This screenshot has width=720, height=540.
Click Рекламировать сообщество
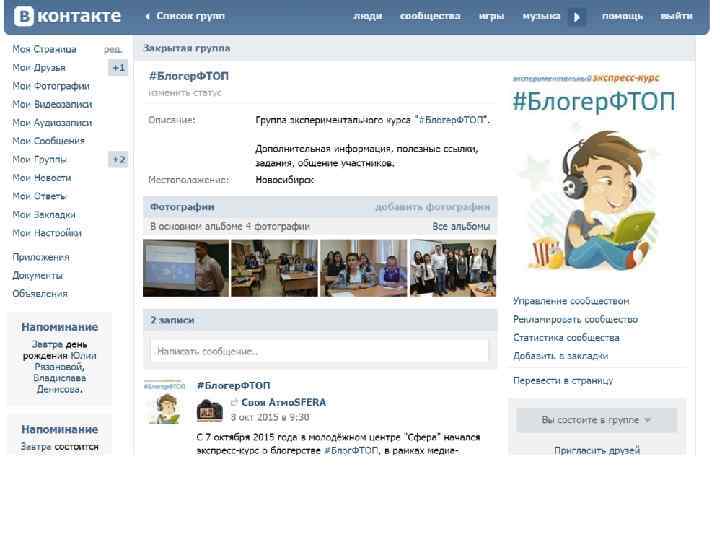(575, 320)
